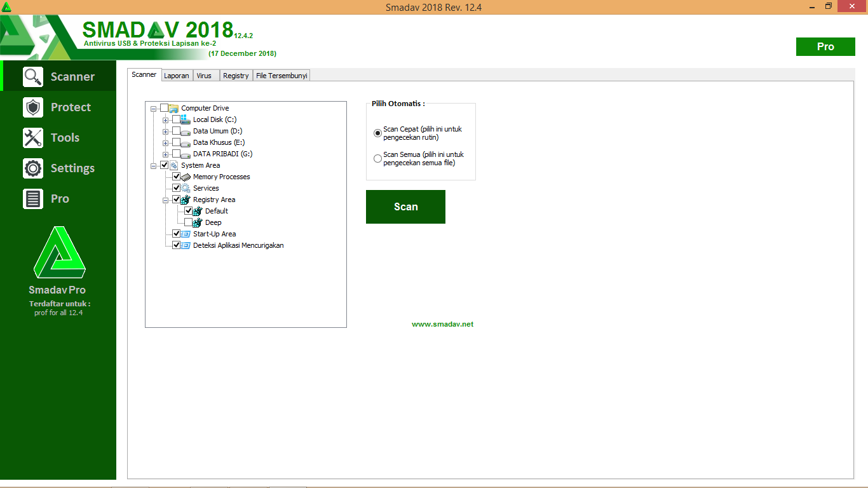
Task: Click the Start-Up Area icon
Action: (x=186, y=234)
